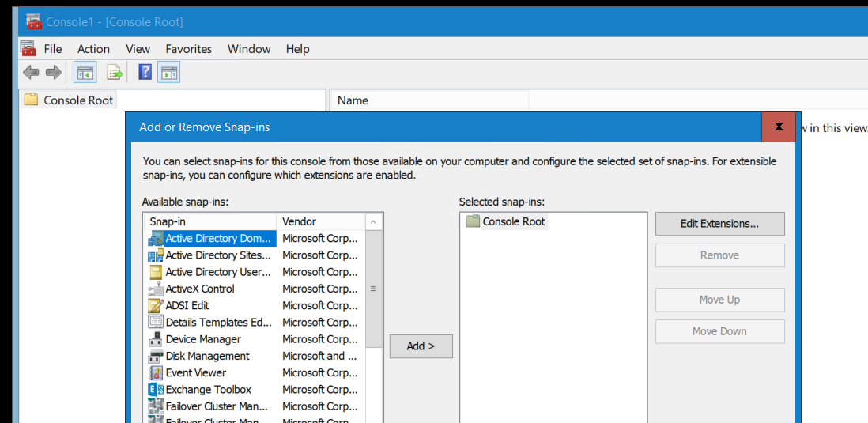Image resolution: width=868 pixels, height=423 pixels.
Task: Click the Edit Extensions button
Action: pyautogui.click(x=719, y=224)
